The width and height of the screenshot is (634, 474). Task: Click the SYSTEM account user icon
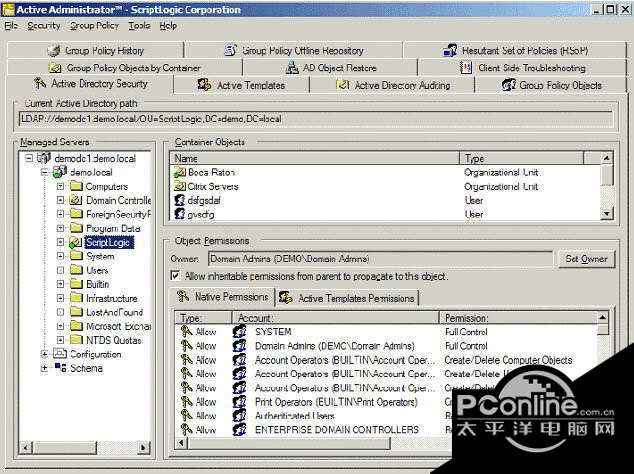[239, 331]
